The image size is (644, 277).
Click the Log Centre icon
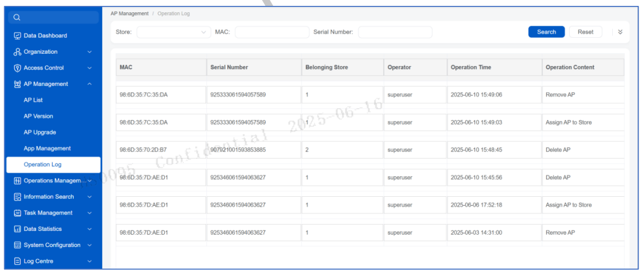[17, 261]
